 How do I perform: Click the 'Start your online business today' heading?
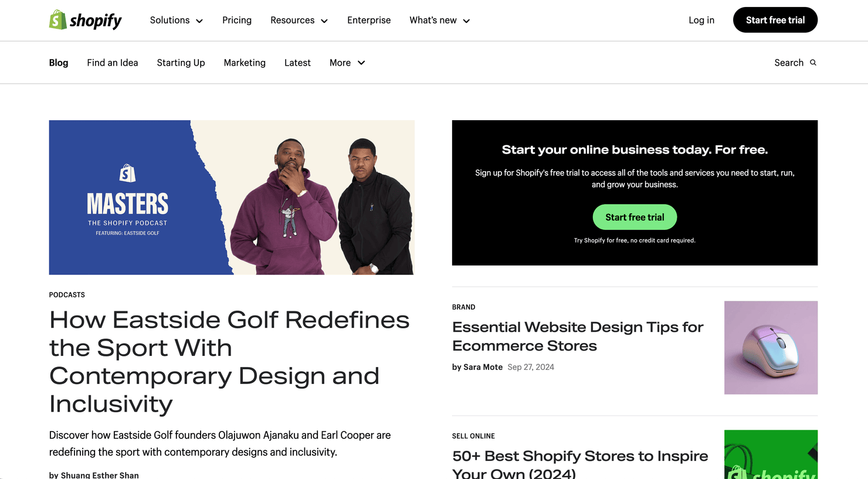pyautogui.click(x=635, y=150)
